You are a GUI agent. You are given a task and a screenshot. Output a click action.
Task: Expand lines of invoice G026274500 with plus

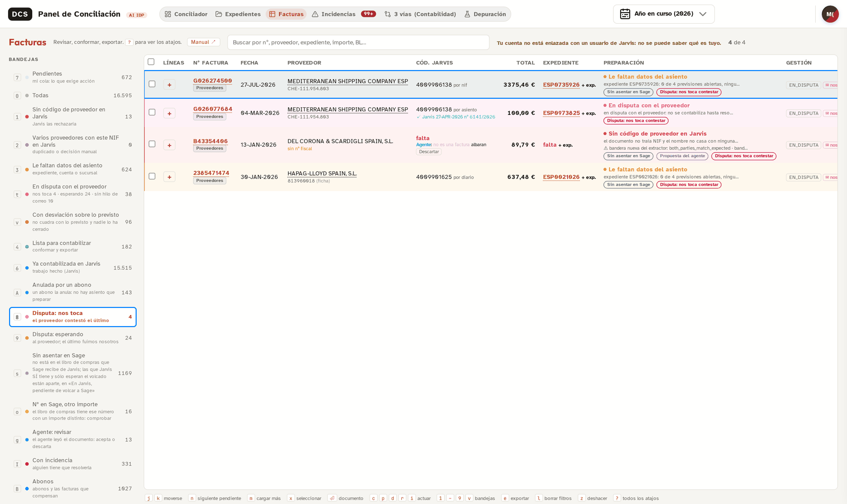(169, 85)
